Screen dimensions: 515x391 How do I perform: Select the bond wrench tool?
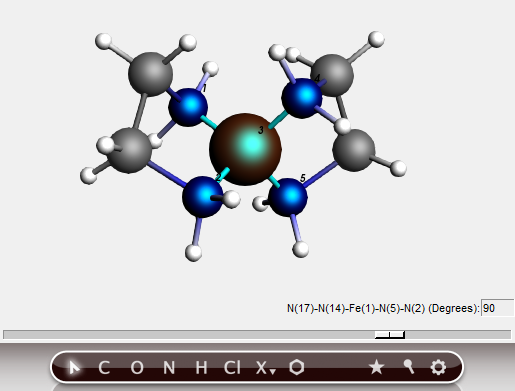coord(409,367)
